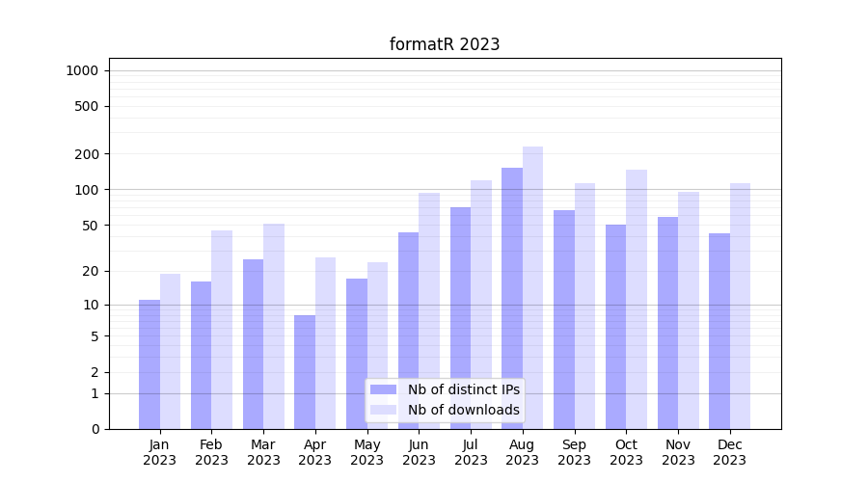Click the August distinct IPs bar
Image resolution: width=868 pixels, height=482 pixels.
(512, 299)
